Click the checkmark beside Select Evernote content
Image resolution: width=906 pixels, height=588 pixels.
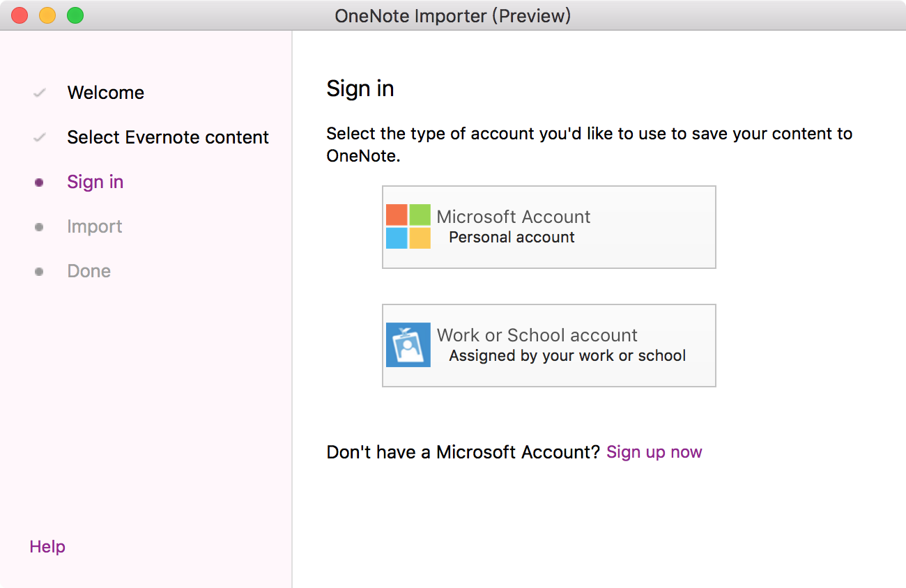(x=40, y=137)
